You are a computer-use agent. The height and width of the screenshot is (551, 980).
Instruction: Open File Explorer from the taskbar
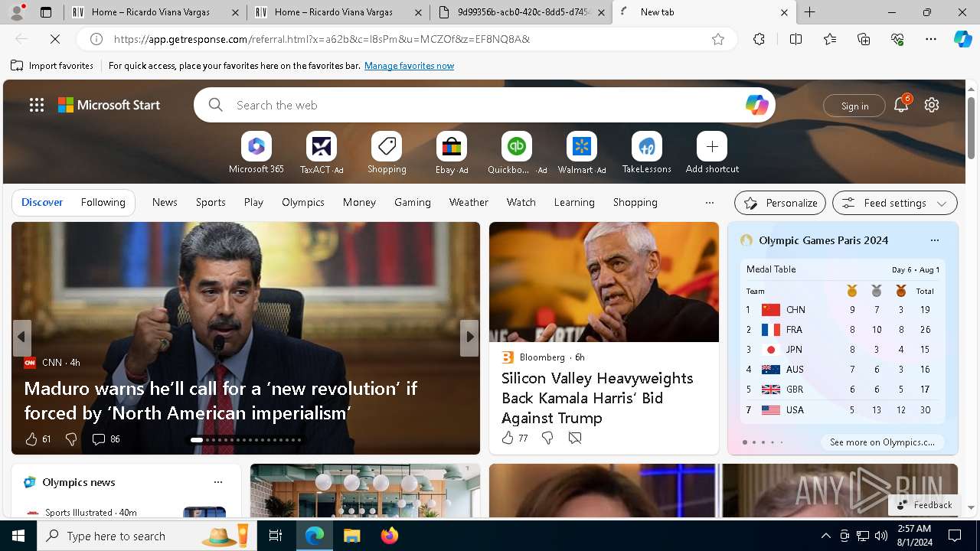point(351,536)
